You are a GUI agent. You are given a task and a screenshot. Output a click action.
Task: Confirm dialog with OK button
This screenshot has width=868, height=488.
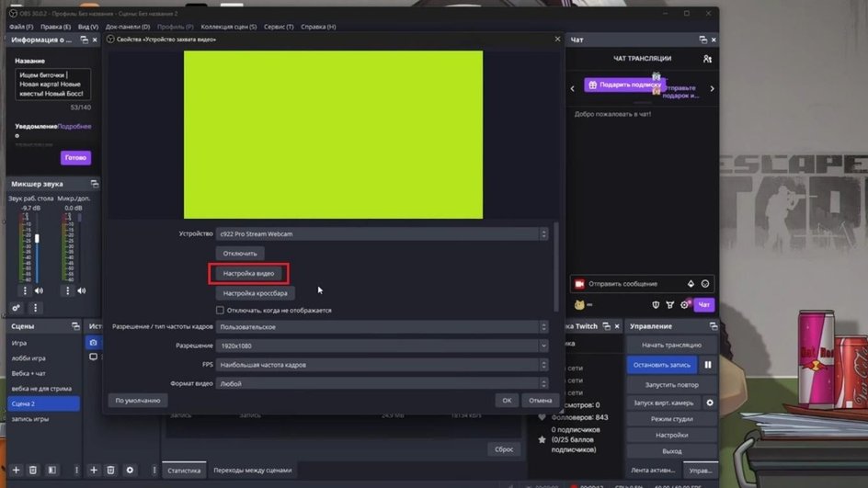click(507, 401)
